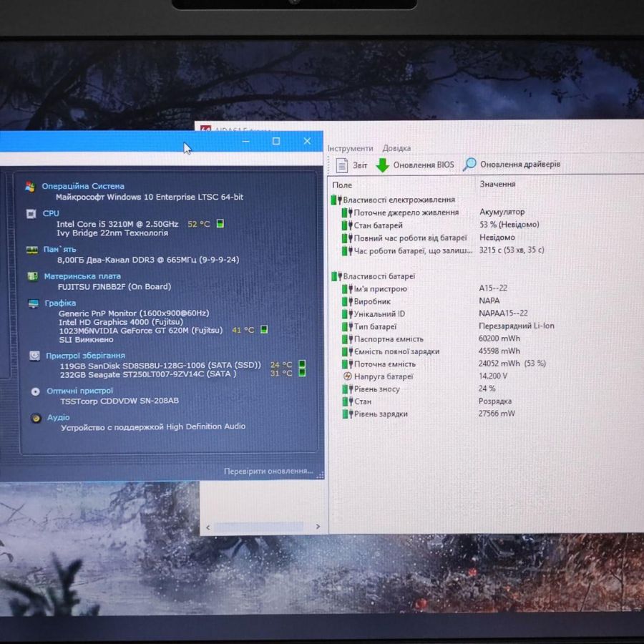Minimize the Speccy window
This screenshot has width=644, height=644.
click(245, 141)
